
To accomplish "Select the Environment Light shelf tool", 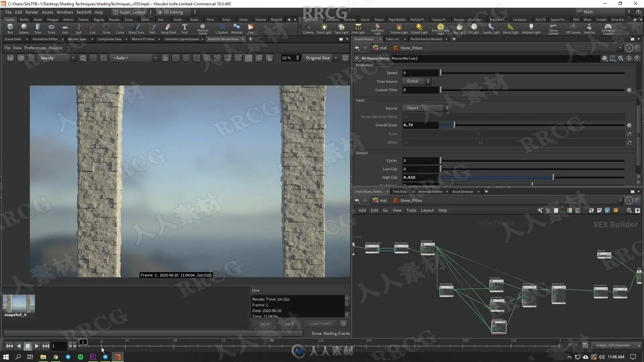I will tap(440, 28).
